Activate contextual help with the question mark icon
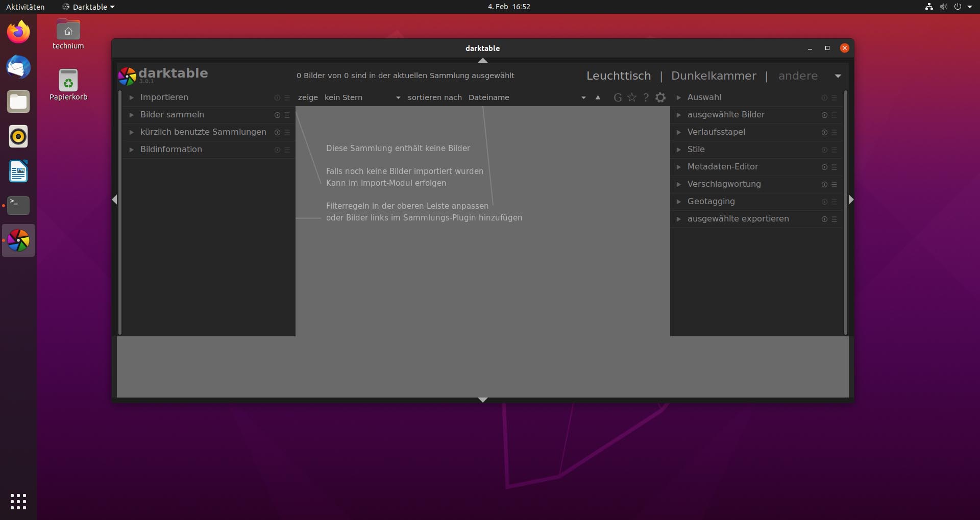 [646, 97]
